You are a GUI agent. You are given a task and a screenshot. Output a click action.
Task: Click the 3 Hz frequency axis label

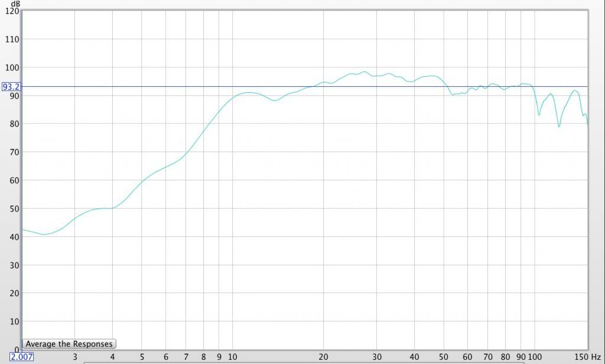point(75,357)
